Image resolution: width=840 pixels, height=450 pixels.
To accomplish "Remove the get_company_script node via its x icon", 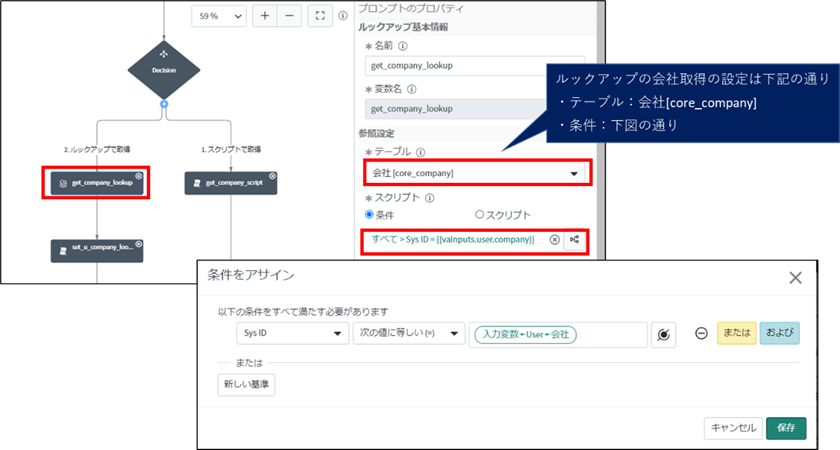I will click(272, 176).
